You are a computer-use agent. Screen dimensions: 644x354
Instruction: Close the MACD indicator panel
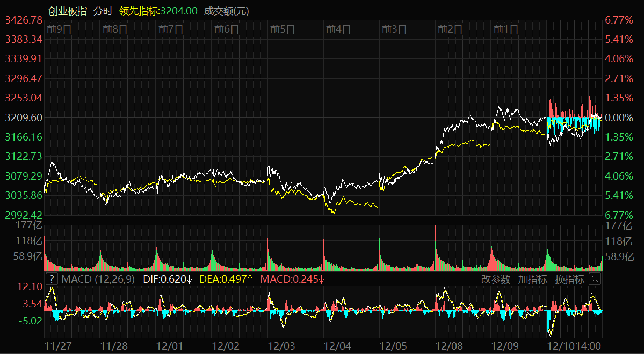595,279
